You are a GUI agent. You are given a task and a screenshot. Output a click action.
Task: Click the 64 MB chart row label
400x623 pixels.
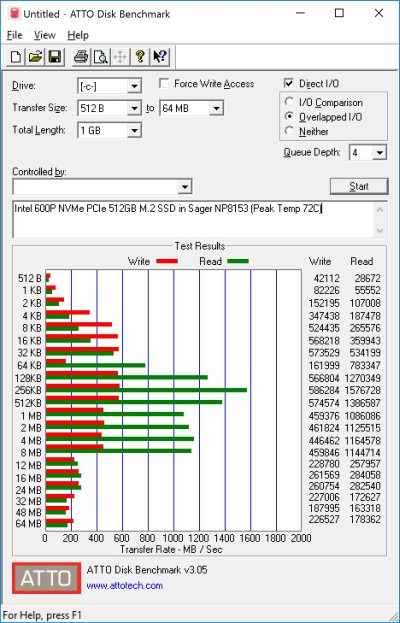(x=28, y=524)
